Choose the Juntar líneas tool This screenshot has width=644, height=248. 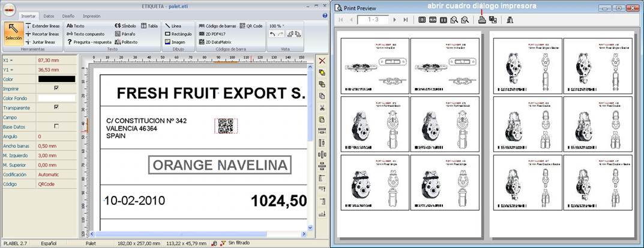(40, 42)
